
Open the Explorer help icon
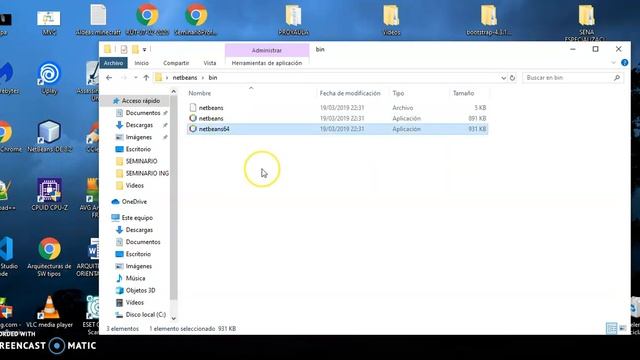click(624, 63)
